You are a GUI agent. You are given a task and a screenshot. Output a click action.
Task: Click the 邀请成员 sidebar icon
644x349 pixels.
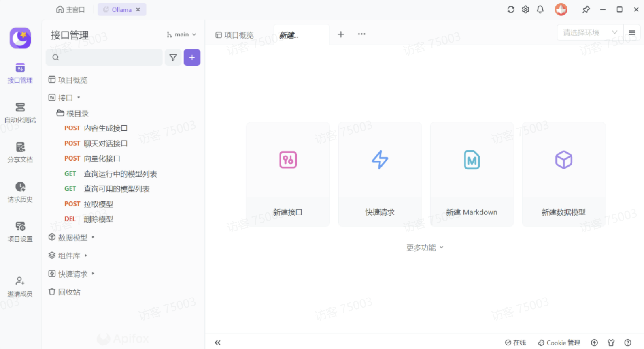point(20,287)
